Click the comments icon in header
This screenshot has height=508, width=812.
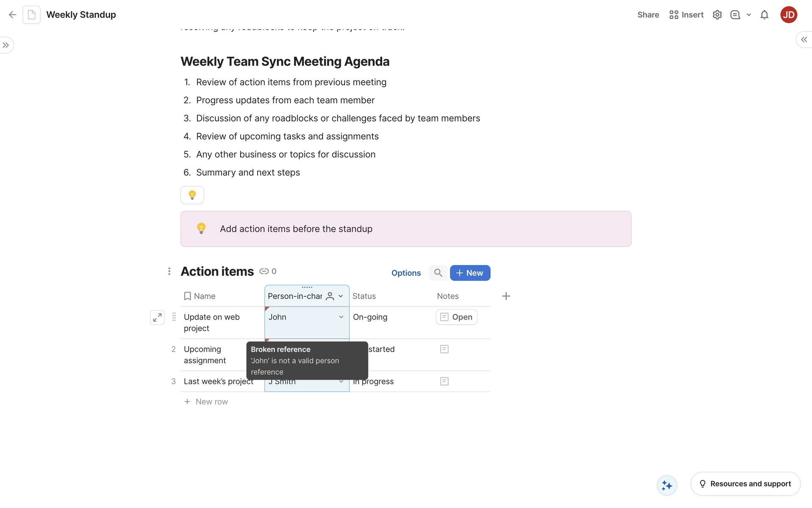coord(735,15)
